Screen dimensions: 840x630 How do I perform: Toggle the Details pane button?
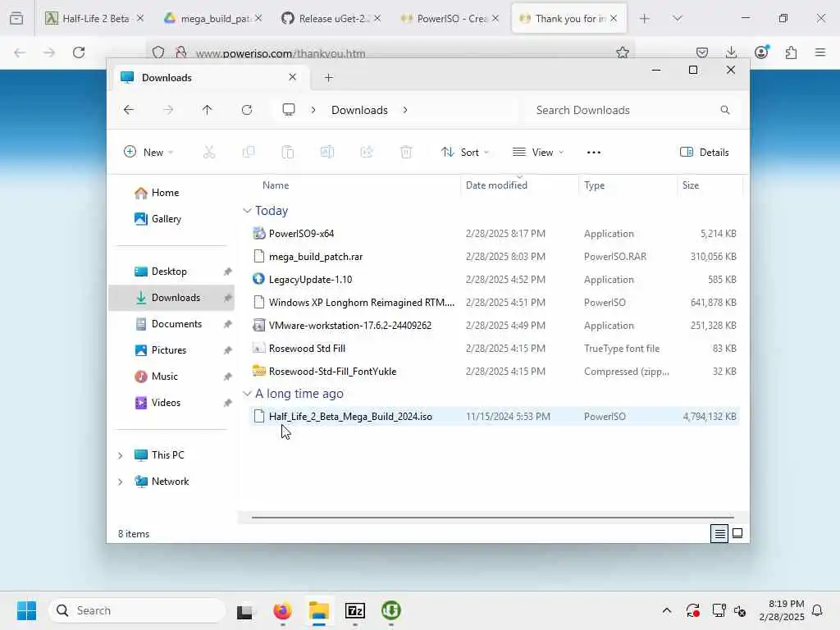coord(705,152)
